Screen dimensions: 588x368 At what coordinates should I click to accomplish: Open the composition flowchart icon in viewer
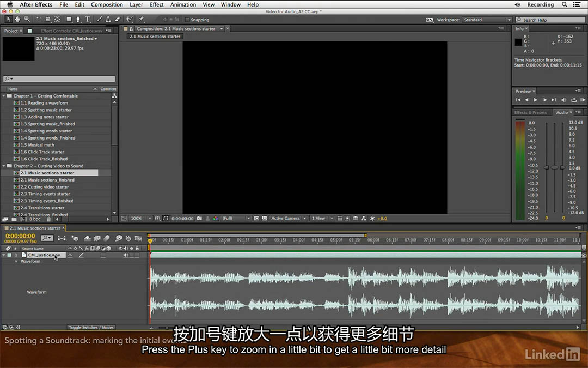point(363,218)
